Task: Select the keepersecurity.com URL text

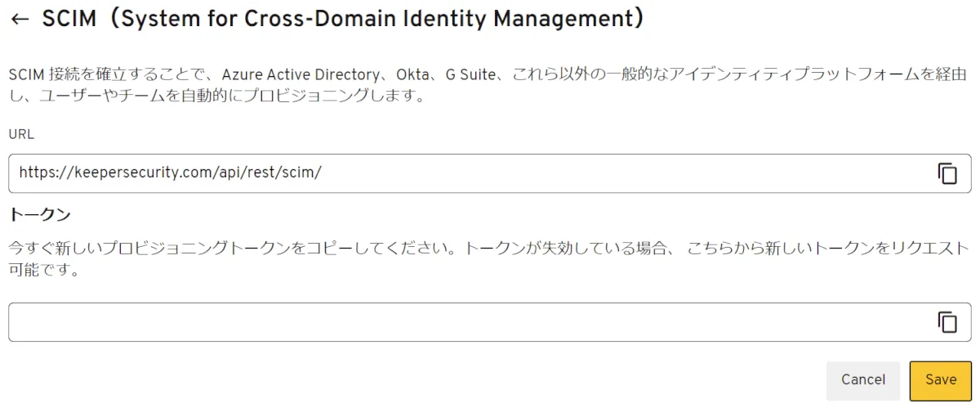Action: pyautogui.click(x=170, y=173)
